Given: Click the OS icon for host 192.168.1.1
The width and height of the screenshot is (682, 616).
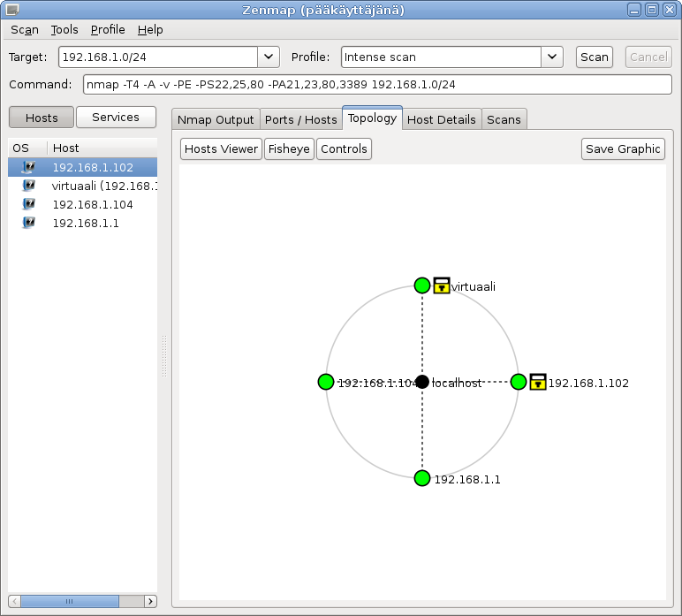Looking at the screenshot, I should tap(28, 223).
